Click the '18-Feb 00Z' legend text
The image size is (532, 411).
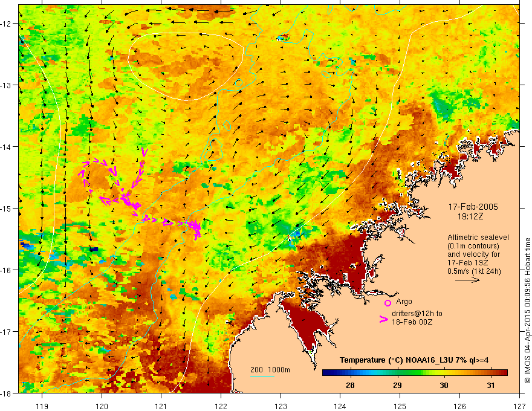coord(412,322)
